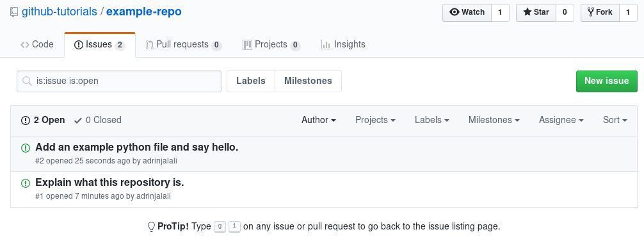The height and width of the screenshot is (241, 644).
Task: Click author adrinjalali on issue #1
Action: pos(154,196)
